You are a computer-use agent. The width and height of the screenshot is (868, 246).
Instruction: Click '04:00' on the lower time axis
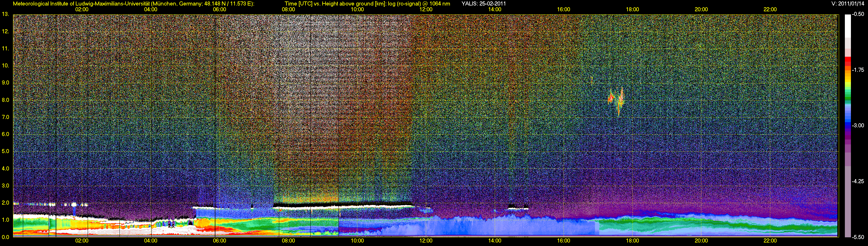tap(151, 241)
